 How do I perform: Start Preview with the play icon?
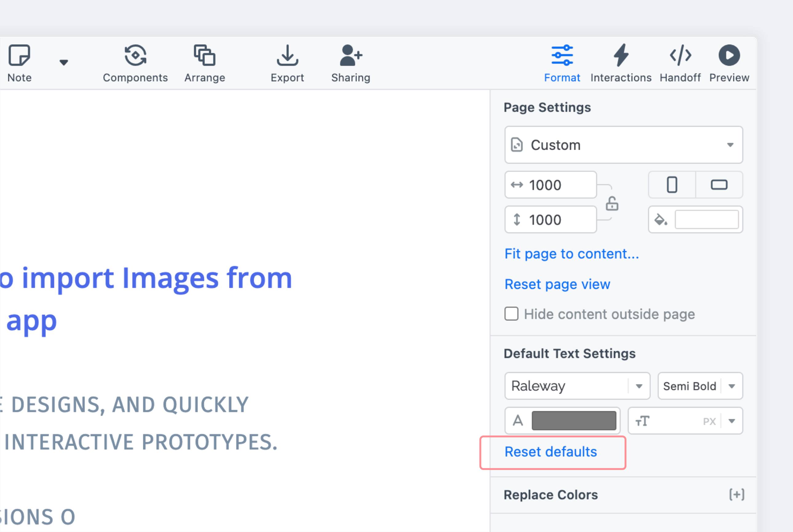(x=729, y=55)
